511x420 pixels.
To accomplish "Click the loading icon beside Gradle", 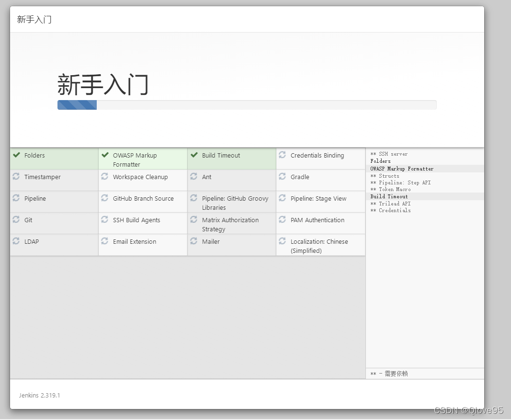I will [x=282, y=177].
